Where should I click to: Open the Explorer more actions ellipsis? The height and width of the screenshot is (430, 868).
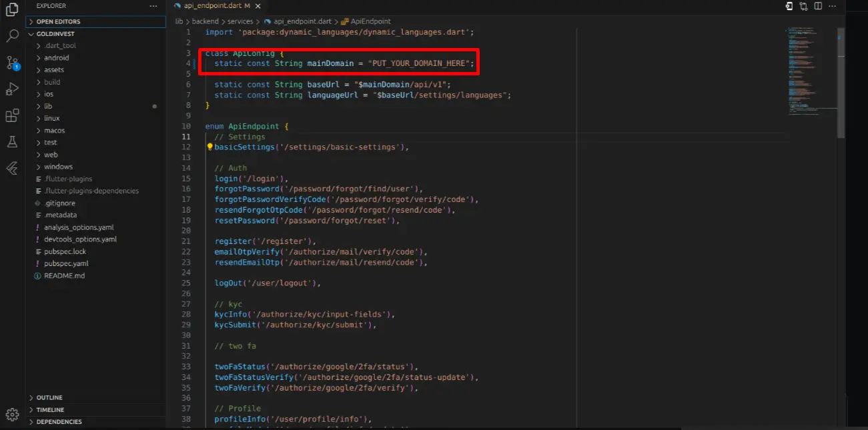pos(153,6)
